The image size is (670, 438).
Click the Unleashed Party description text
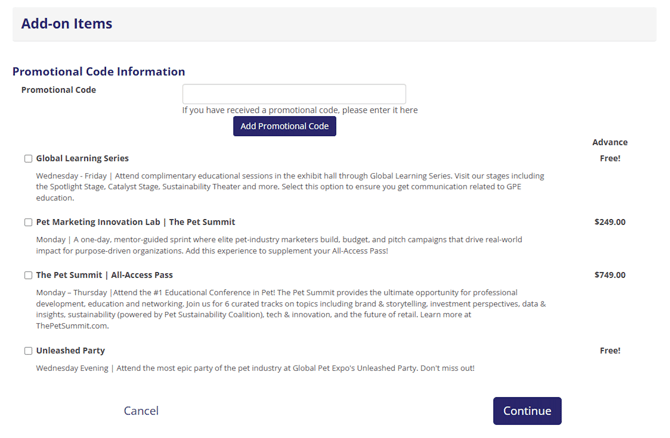point(255,368)
